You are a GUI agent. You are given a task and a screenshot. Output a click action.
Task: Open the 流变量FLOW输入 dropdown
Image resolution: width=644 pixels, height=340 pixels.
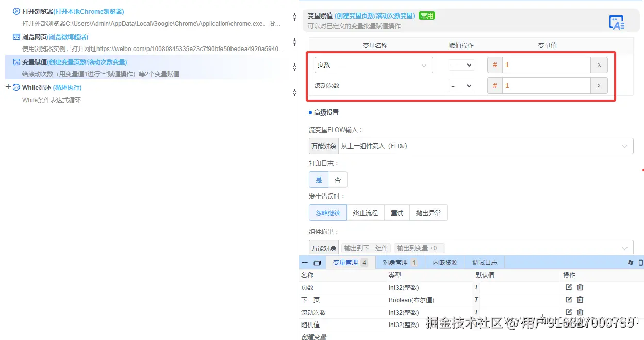[486, 146]
